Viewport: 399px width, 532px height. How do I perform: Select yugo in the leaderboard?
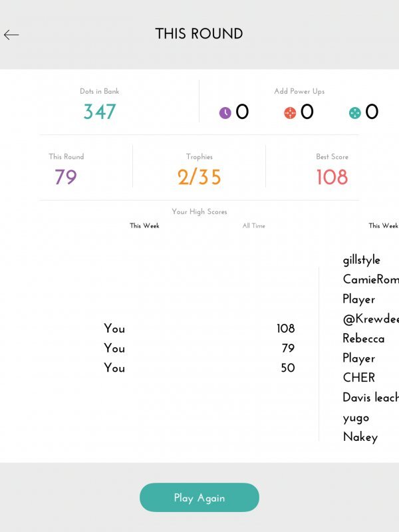point(356,418)
